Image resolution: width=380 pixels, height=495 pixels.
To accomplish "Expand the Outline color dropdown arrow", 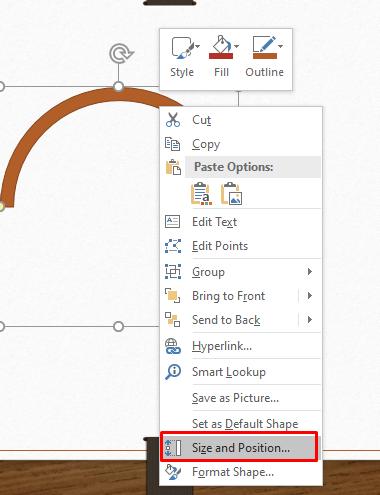I will (280, 46).
